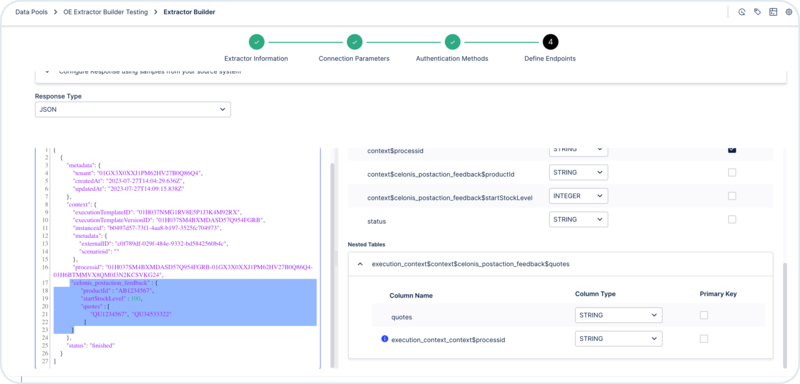Click the "tenant" line in JSON editor
The width and height of the screenshot is (800, 384).
[138, 173]
